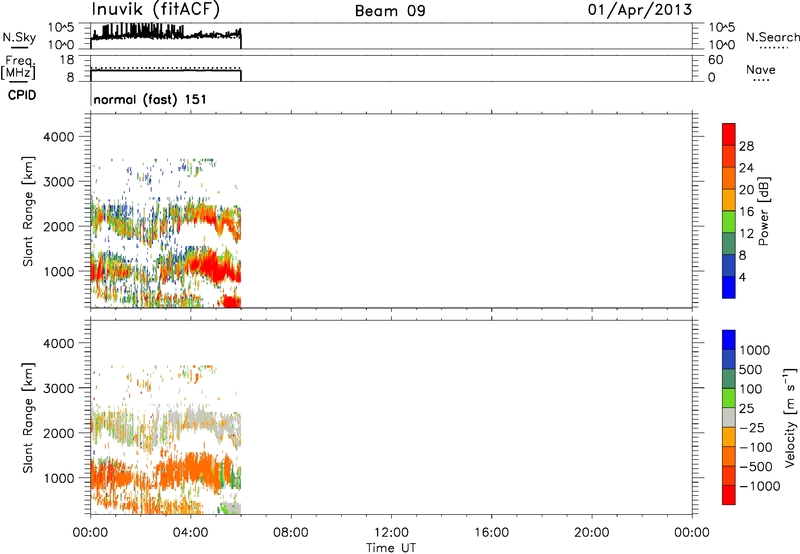Click the 'Beam 09' heading
Image resolution: width=800 pixels, height=554 pixels.
click(390, 11)
